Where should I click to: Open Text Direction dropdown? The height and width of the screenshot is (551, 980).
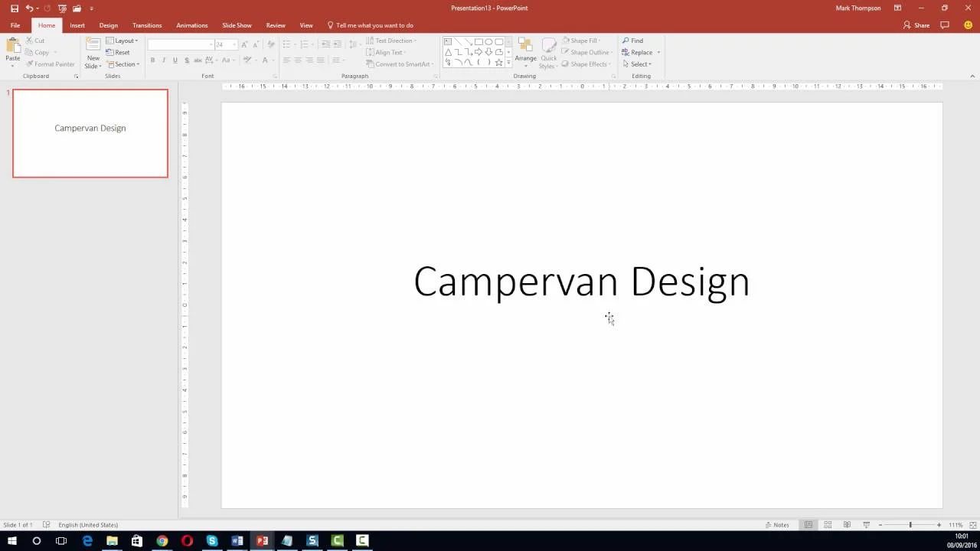tap(391, 41)
